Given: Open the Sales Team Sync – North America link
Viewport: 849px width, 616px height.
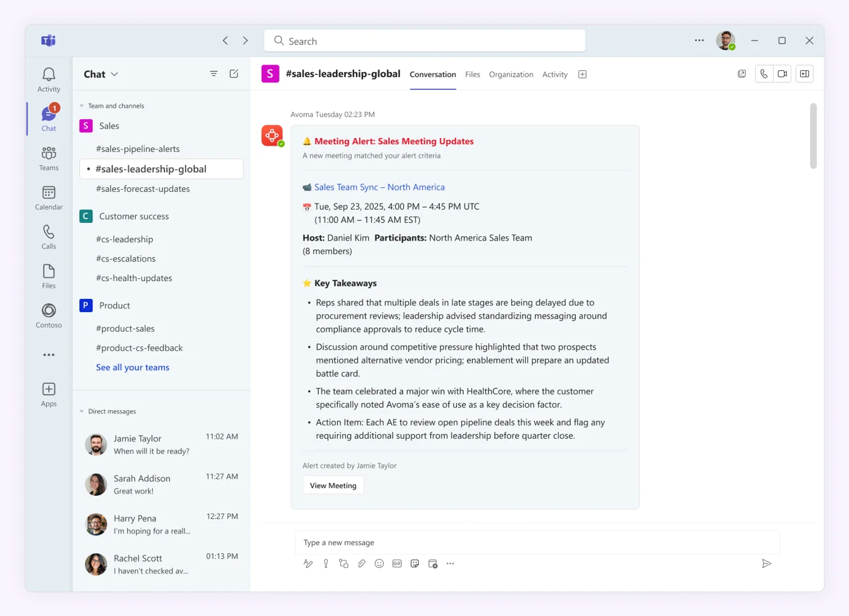Looking at the screenshot, I should pyautogui.click(x=380, y=187).
